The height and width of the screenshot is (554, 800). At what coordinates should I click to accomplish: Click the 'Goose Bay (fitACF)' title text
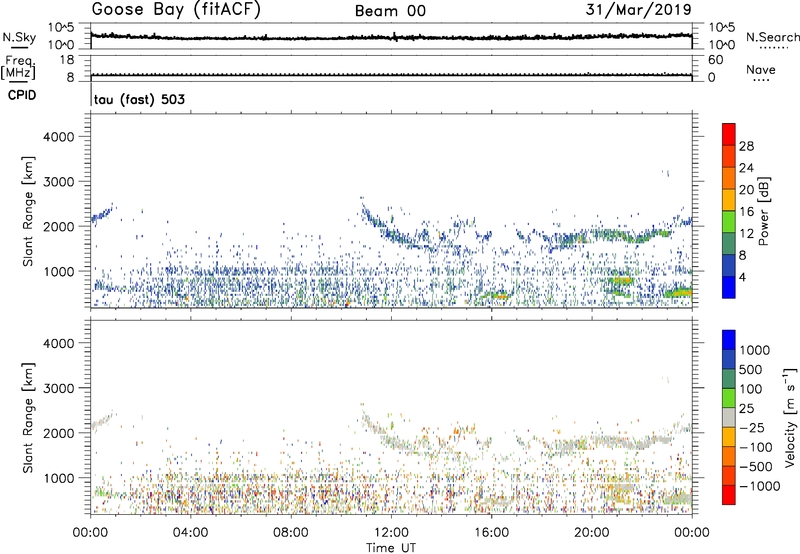coord(176,10)
